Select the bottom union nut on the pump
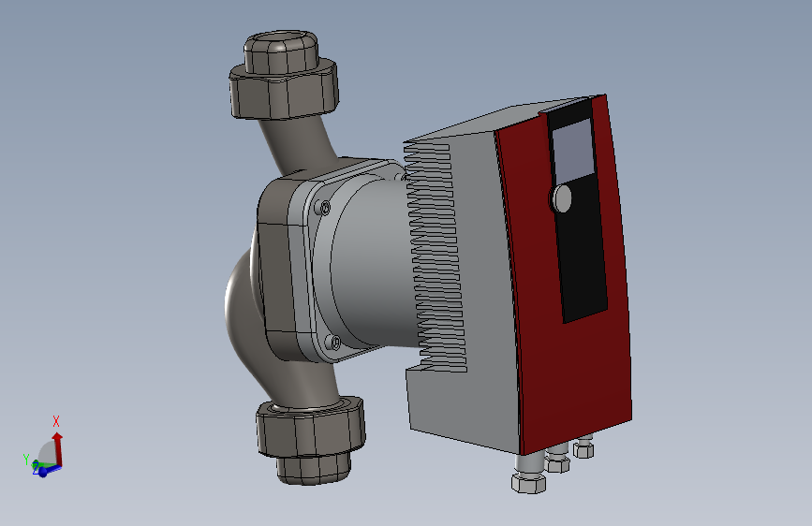This screenshot has height=526, width=812. click(311, 428)
